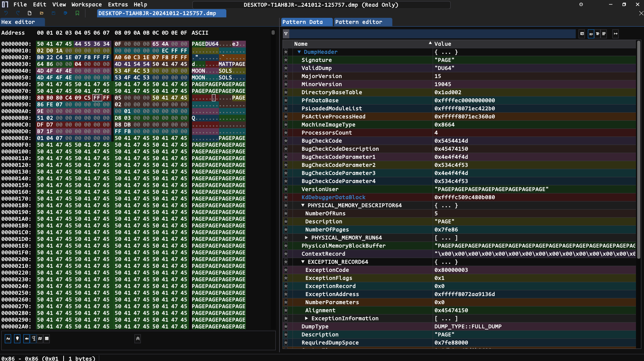Expand the PHYSICAL_MEMORY_RUN64 array
Viewport: 644px width, 361px height.
point(306,238)
